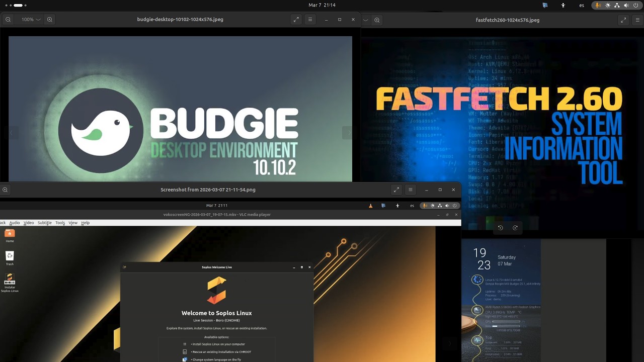The height and width of the screenshot is (362, 644).
Task: Click the Subtitle menu in pictured VLC
Action: (45, 223)
